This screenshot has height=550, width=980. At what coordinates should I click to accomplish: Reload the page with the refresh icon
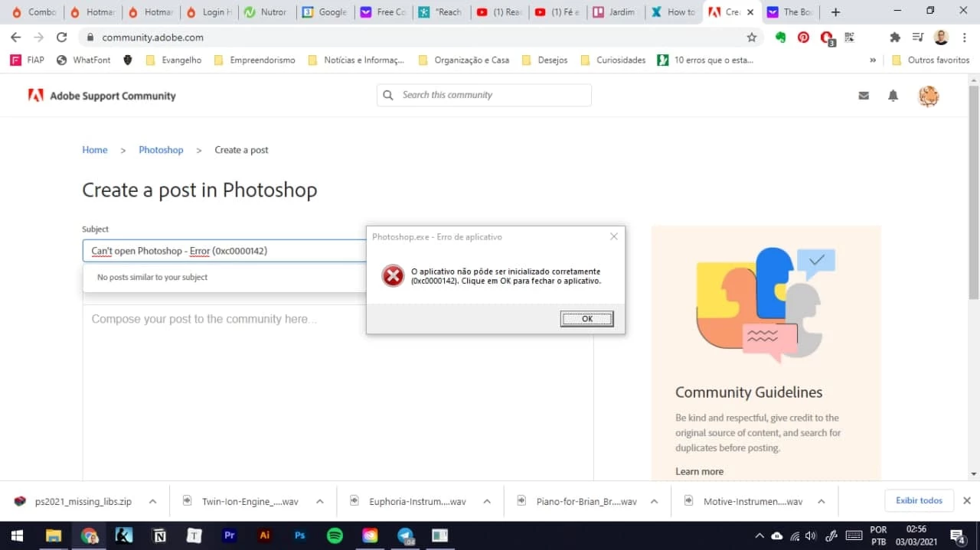coord(62,37)
